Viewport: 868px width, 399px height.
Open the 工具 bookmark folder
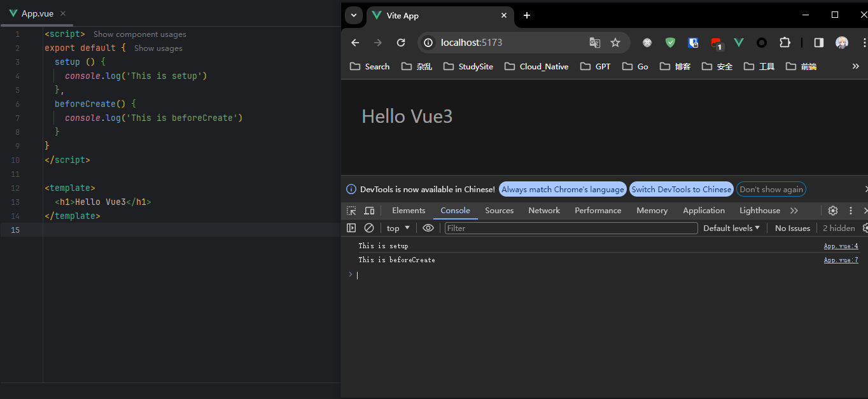pos(759,66)
